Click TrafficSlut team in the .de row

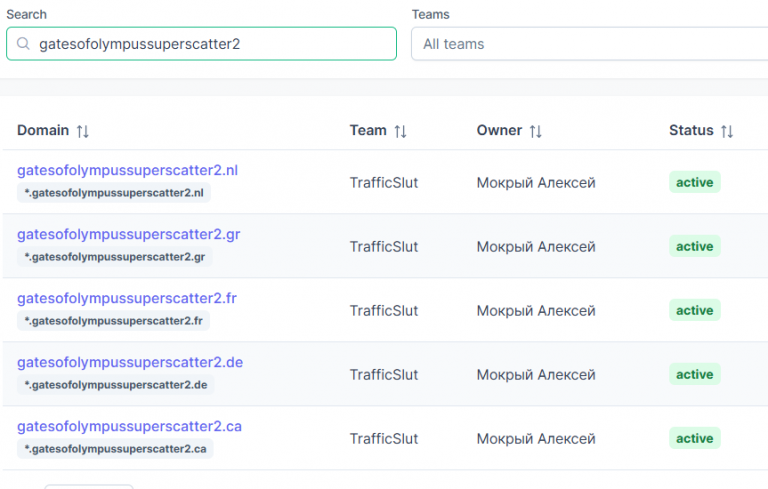[x=384, y=375]
